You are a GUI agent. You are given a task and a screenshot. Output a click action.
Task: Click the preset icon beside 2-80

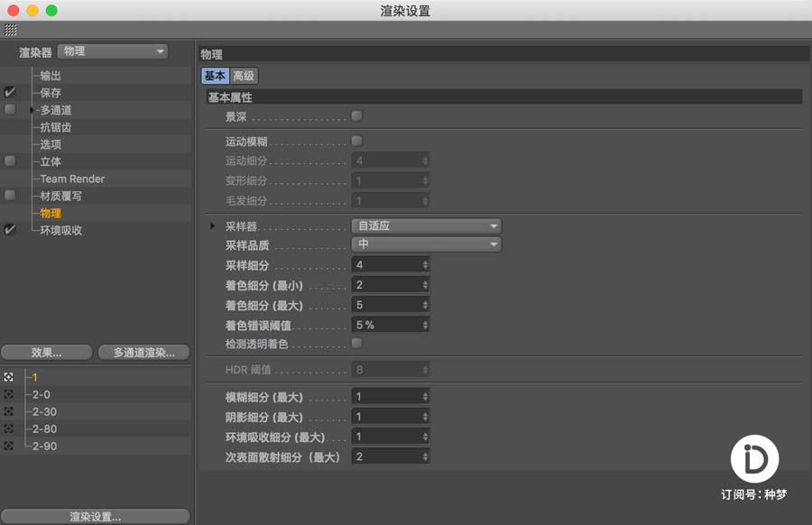point(9,428)
